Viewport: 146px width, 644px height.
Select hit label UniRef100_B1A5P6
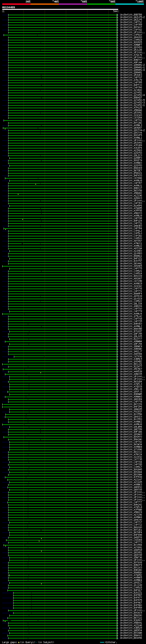click(x=131, y=206)
